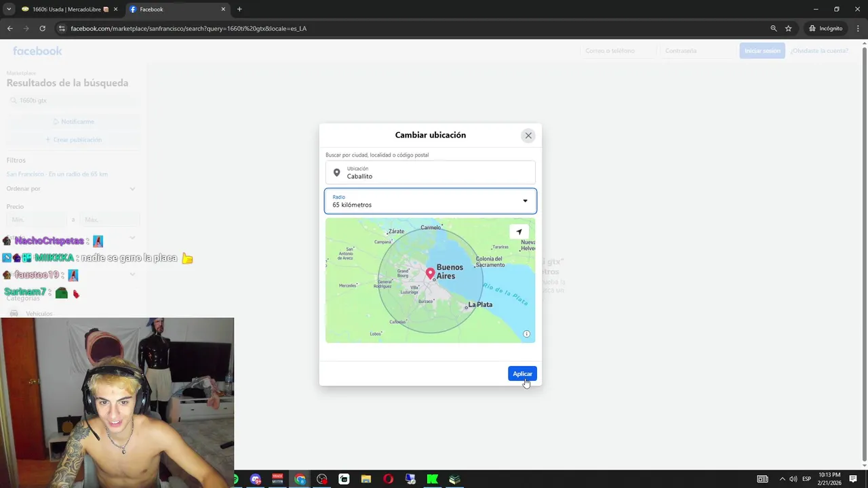The image size is (868, 488).
Task: Click the site information icon in address bar
Action: click(x=62, y=28)
